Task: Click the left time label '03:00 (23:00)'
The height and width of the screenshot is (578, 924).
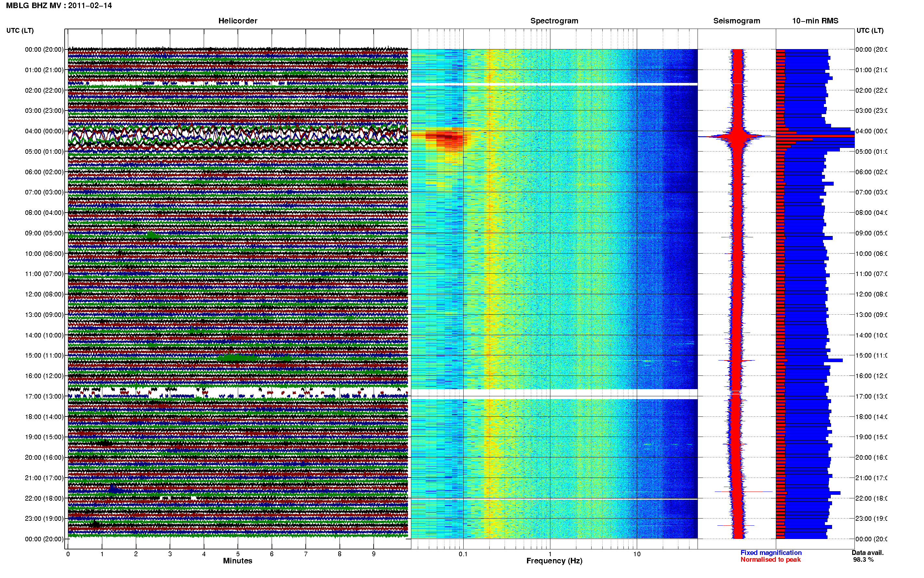Action: coord(44,111)
